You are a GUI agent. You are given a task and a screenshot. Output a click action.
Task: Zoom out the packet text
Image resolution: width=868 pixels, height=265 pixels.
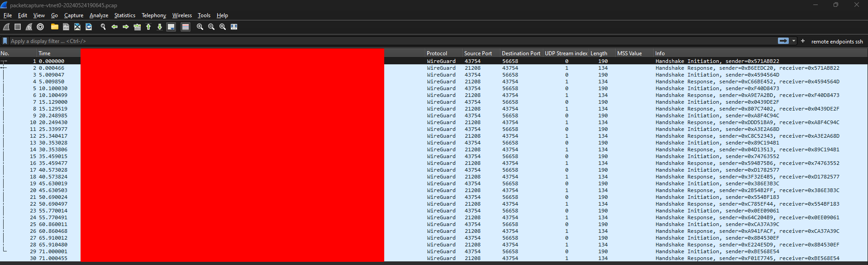[211, 27]
